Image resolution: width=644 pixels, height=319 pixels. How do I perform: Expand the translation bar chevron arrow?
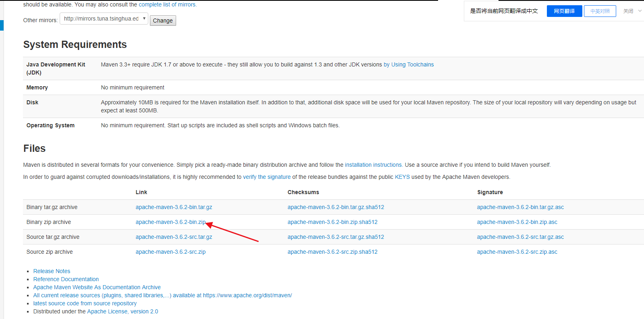640,11
